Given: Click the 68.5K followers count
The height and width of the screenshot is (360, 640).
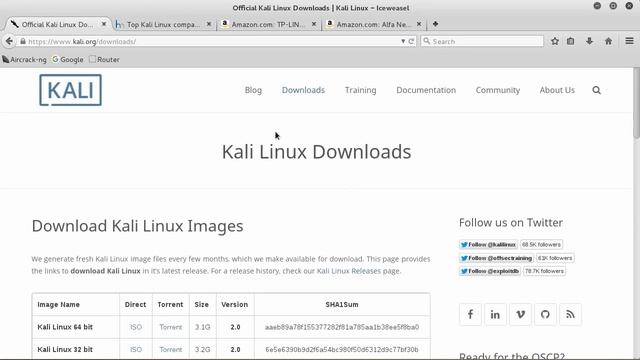Looking at the screenshot, I should point(541,244).
